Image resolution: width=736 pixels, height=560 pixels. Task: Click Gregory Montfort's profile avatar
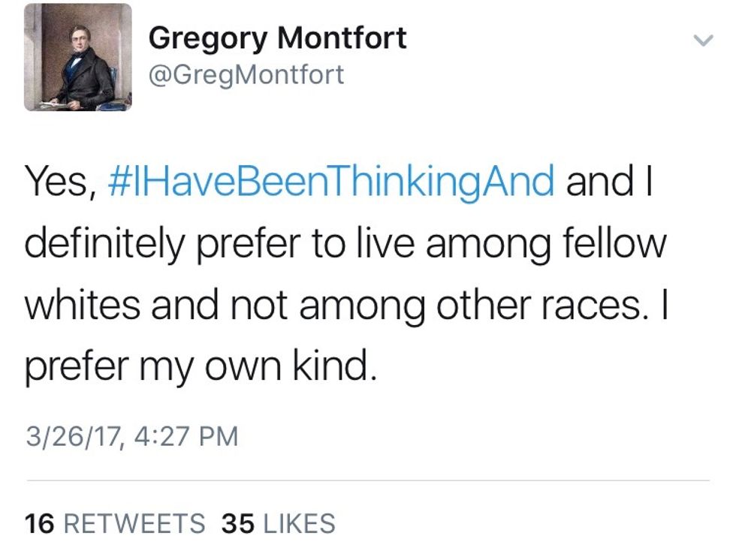(x=77, y=58)
